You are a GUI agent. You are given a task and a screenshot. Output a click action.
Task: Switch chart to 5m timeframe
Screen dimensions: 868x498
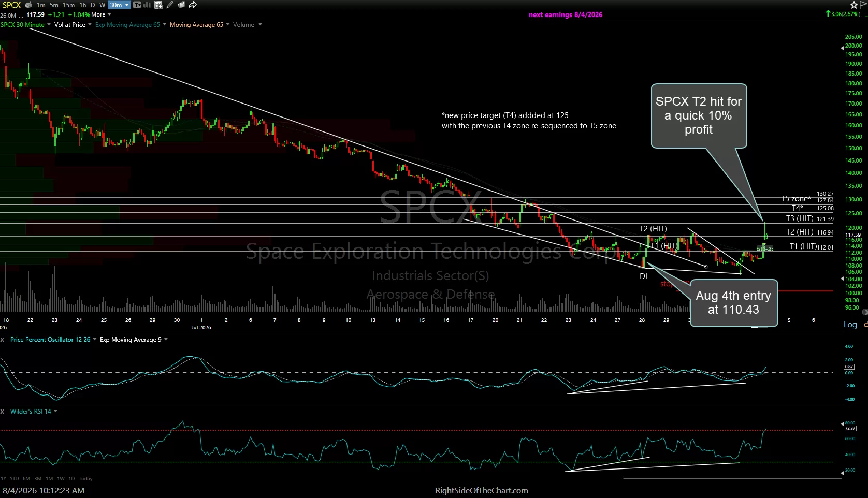54,5
